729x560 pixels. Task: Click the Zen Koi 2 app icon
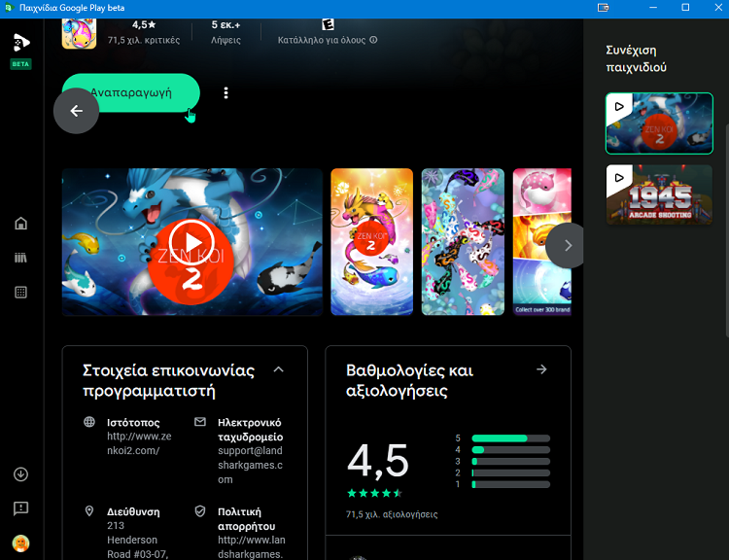tap(79, 33)
